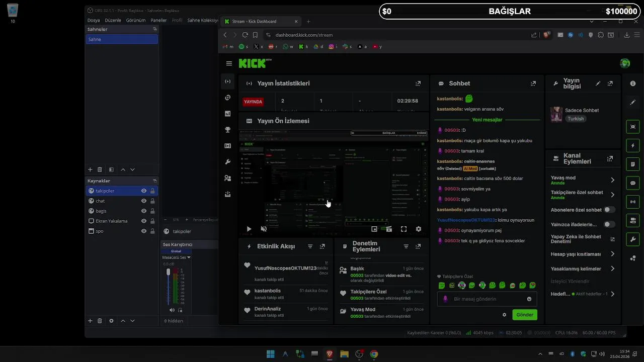Open the Paneller menu in OBS

(x=158, y=21)
